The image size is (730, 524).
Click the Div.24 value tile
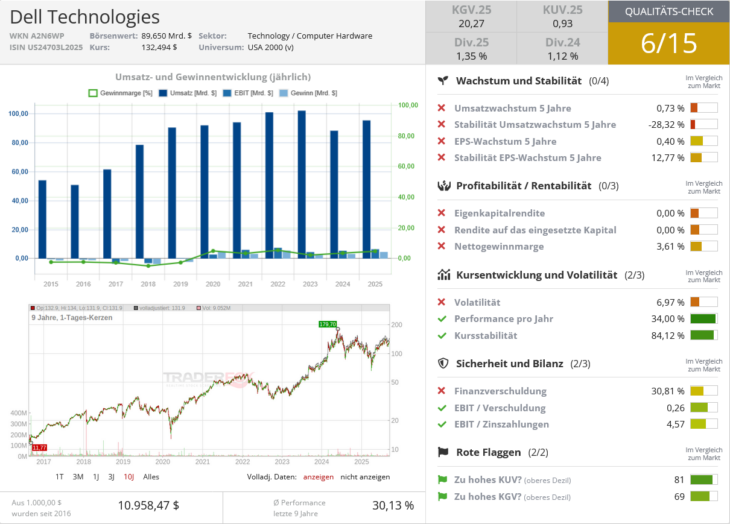coord(562,49)
